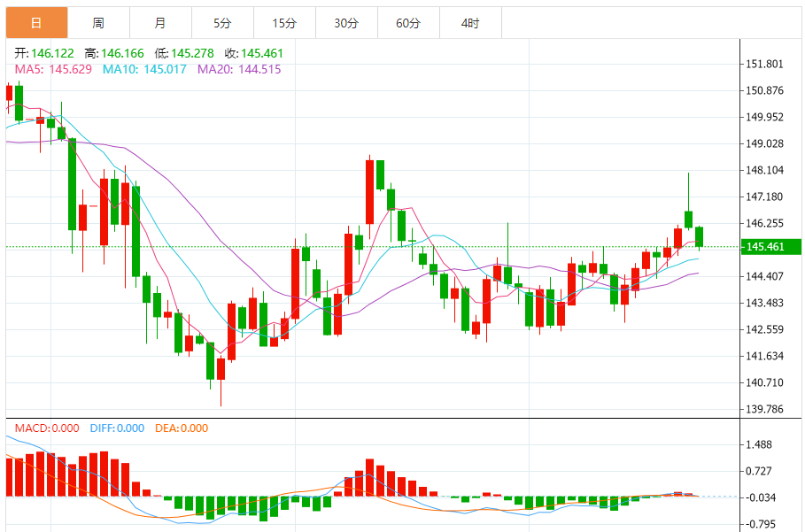Image resolution: width=805 pixels, height=532 pixels.
Task: Click the 144.407 price axis label
Action: click(x=765, y=276)
